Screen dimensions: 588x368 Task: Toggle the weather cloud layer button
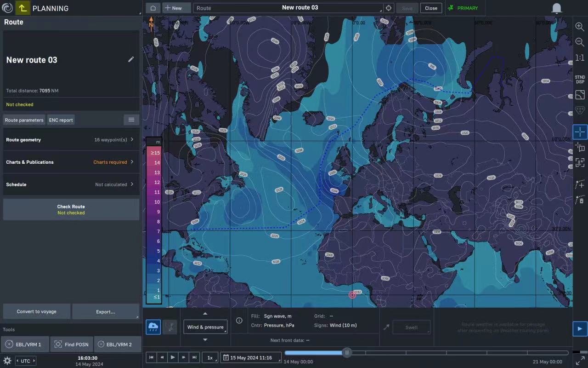[153, 327]
